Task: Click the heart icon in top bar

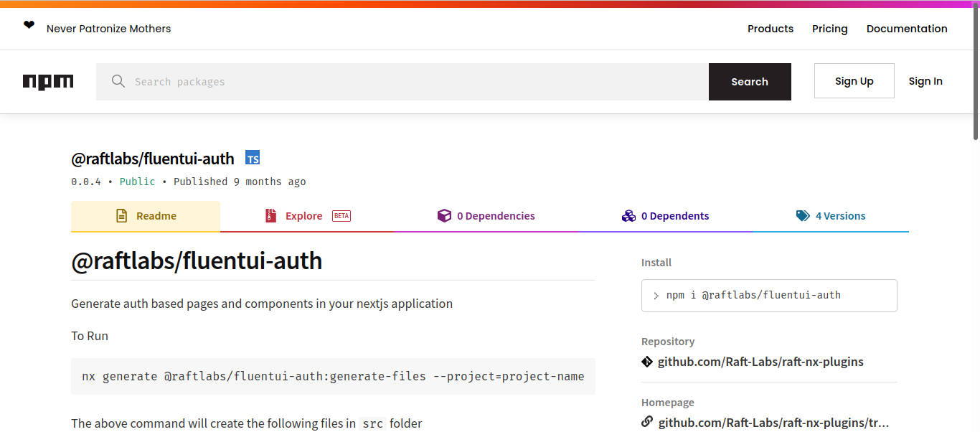Action: coord(29,26)
